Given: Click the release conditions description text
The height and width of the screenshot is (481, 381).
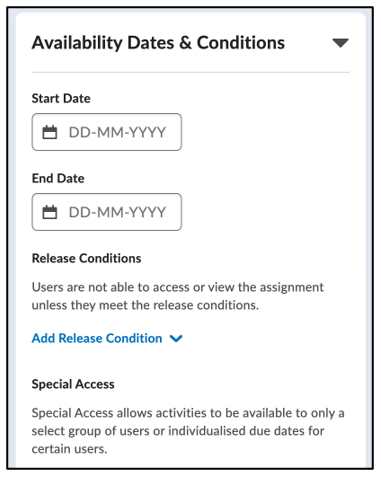Looking at the screenshot, I should point(178,296).
